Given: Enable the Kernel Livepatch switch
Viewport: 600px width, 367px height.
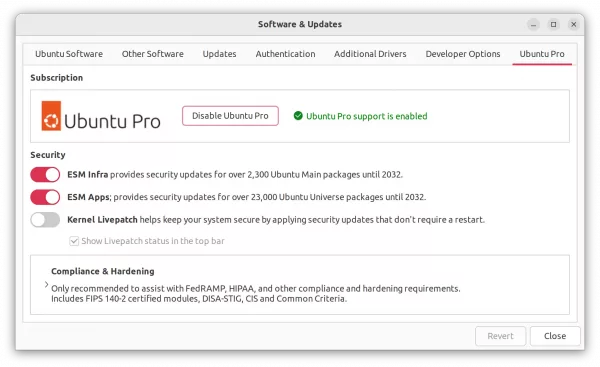Looking at the screenshot, I should coord(45,220).
